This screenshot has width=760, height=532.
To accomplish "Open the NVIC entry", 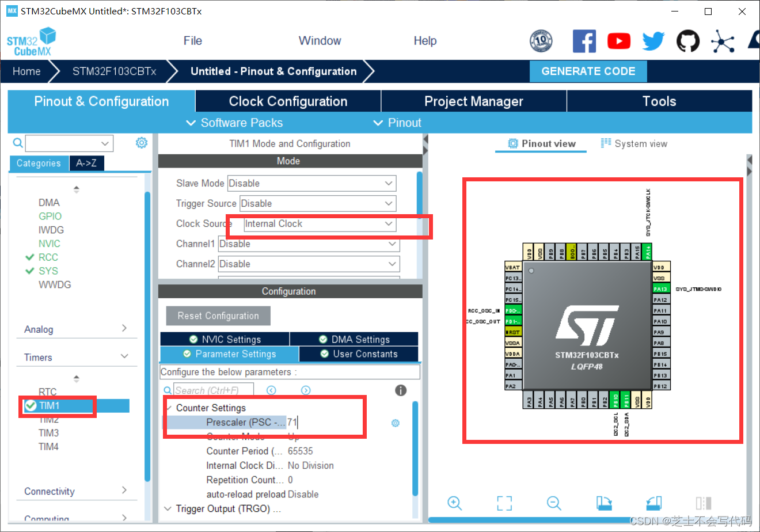I will tap(50, 244).
